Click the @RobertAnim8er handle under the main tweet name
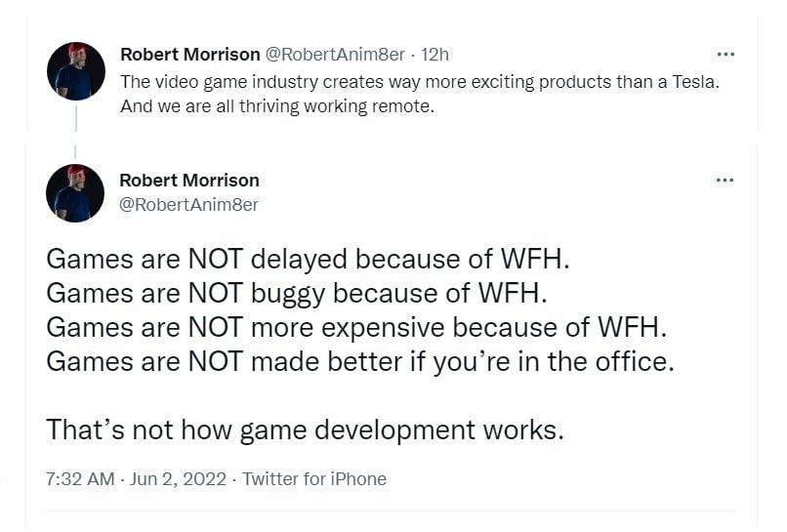The image size is (787, 532). pyautogui.click(x=188, y=204)
